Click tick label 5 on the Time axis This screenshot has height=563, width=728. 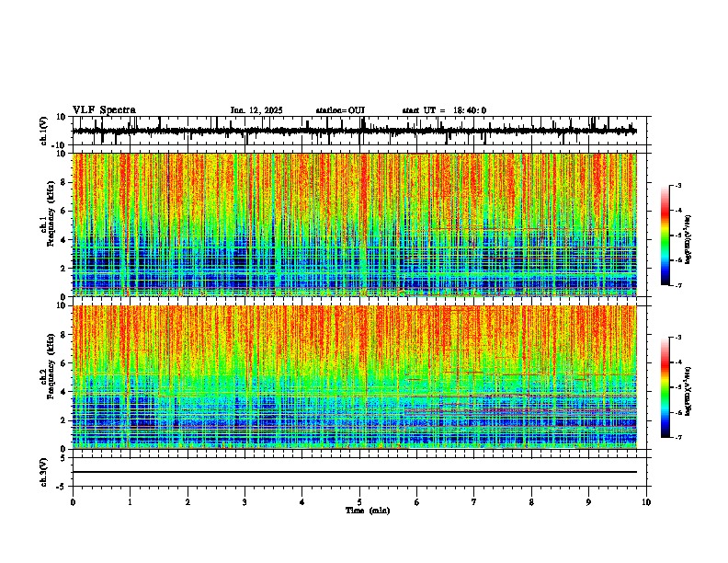(x=359, y=502)
